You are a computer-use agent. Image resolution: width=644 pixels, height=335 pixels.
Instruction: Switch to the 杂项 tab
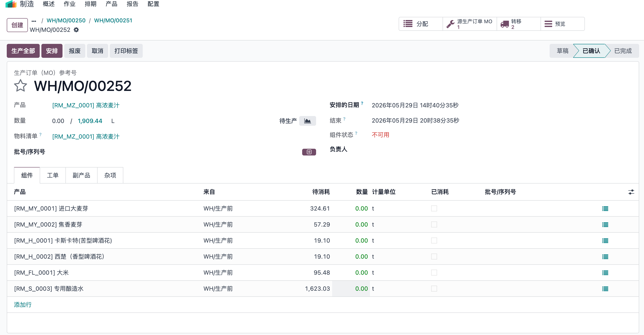click(x=110, y=175)
